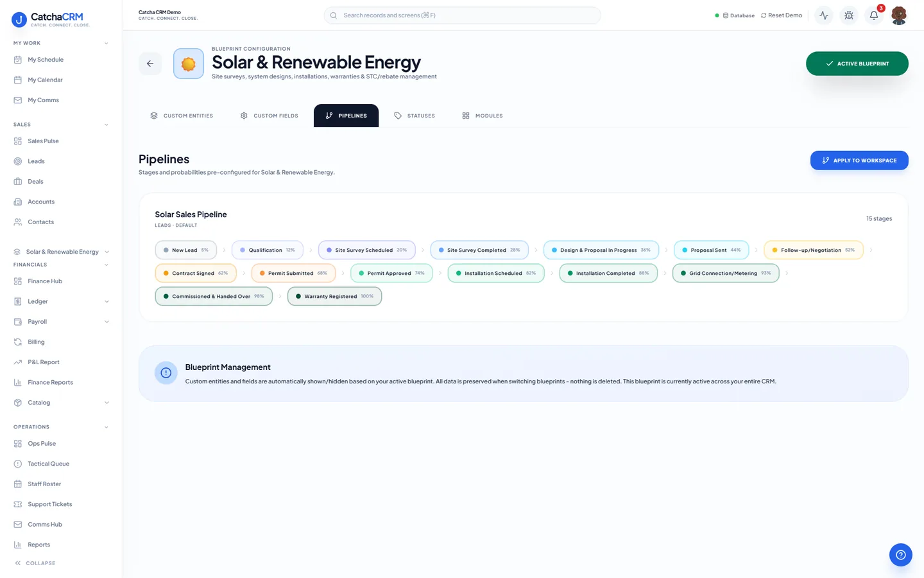Collapse the Operations section
Screen dimensions: 924x578
[x=107, y=427]
